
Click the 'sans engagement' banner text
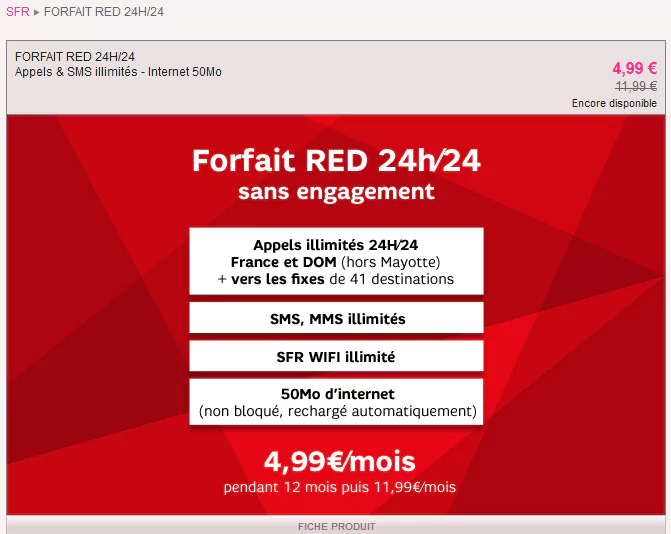tap(336, 191)
